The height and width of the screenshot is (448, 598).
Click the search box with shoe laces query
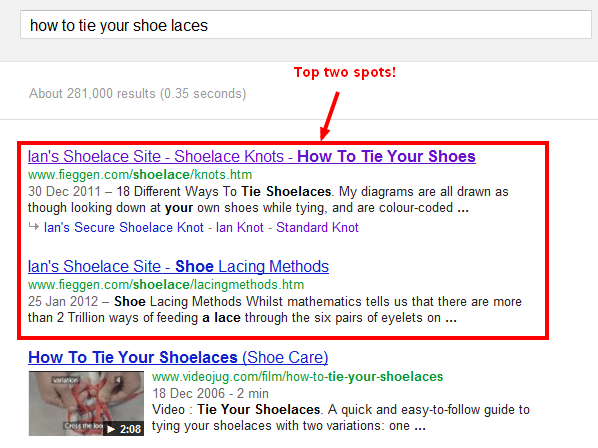306,25
